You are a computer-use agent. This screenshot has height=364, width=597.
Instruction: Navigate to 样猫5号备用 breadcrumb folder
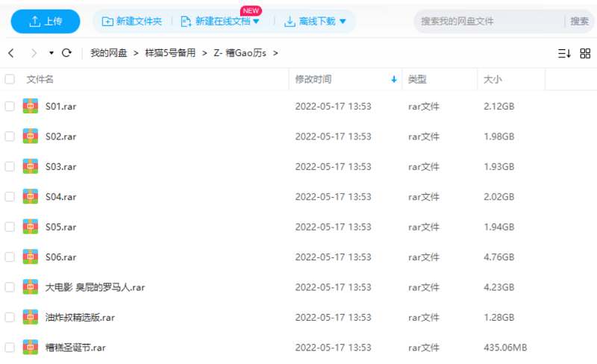point(170,53)
